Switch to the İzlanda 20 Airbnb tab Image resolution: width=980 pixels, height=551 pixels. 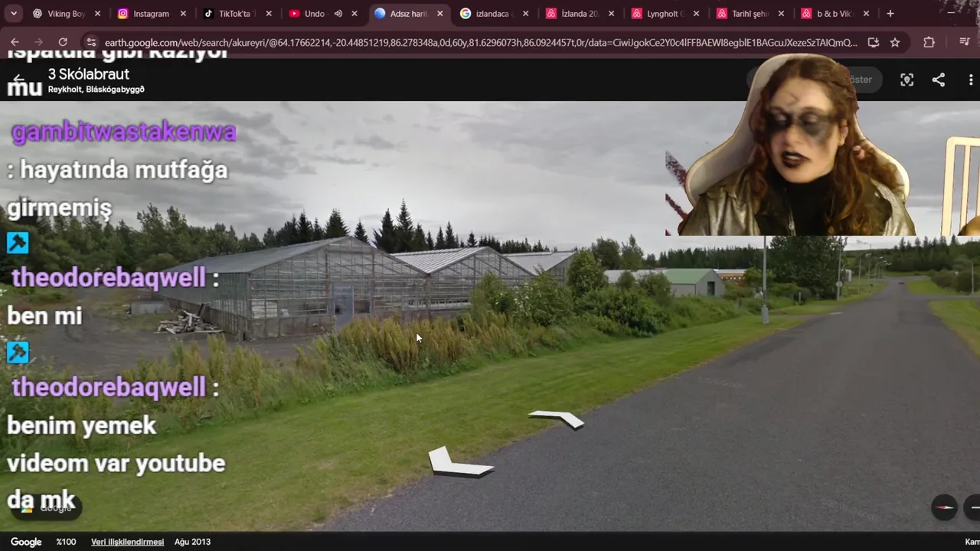click(580, 14)
